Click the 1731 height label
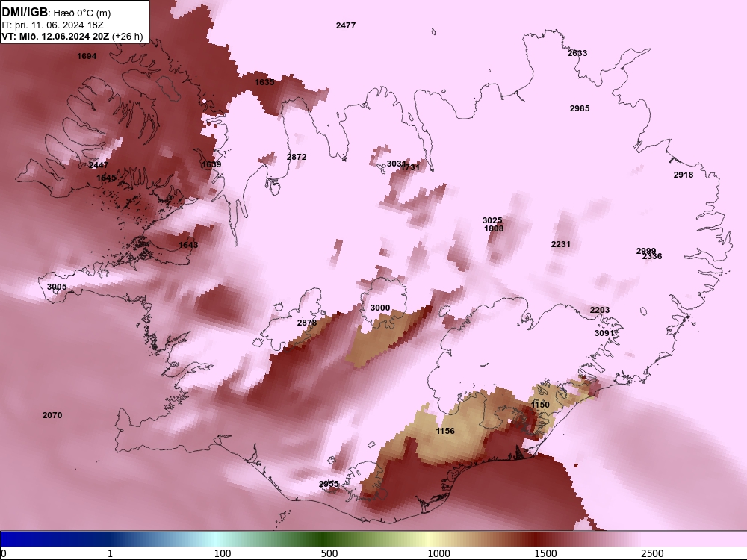This screenshot has height=560, width=747. (410, 167)
